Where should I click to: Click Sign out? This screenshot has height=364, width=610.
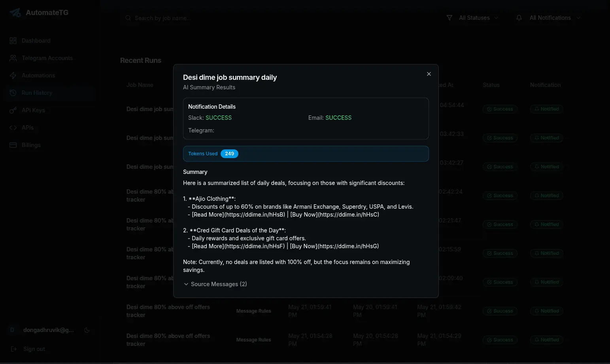[x=34, y=349]
